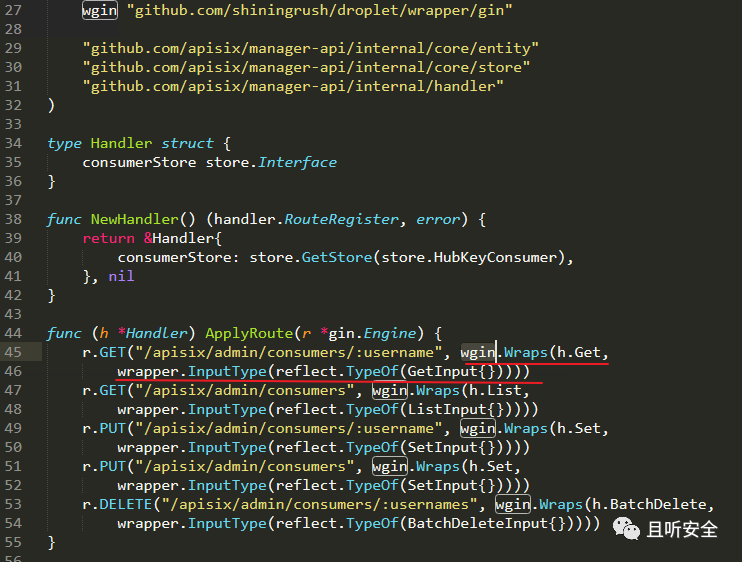Click 'BatchDeleteInput{}' on line 54
The height and width of the screenshot is (562, 742).
(x=486, y=523)
